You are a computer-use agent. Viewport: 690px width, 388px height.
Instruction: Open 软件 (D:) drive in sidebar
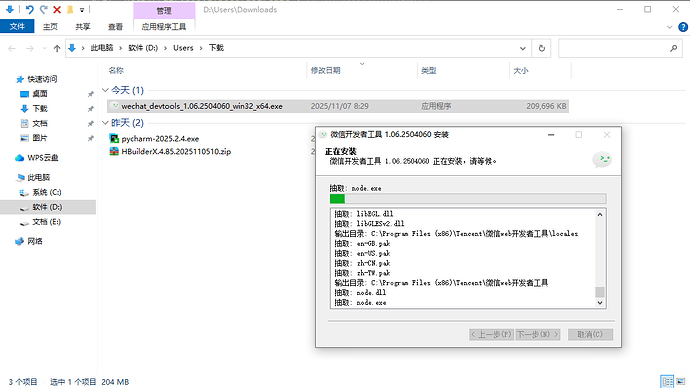(47, 207)
